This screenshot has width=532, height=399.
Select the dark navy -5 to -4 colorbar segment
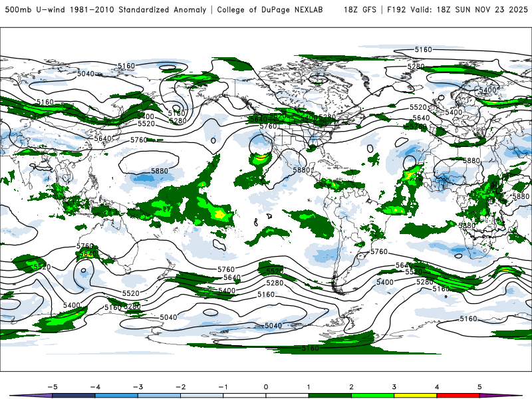(x=74, y=396)
